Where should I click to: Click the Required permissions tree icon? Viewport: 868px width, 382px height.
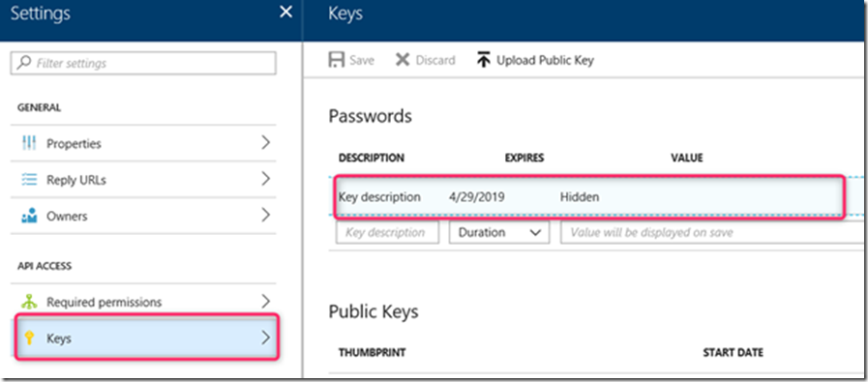28,302
